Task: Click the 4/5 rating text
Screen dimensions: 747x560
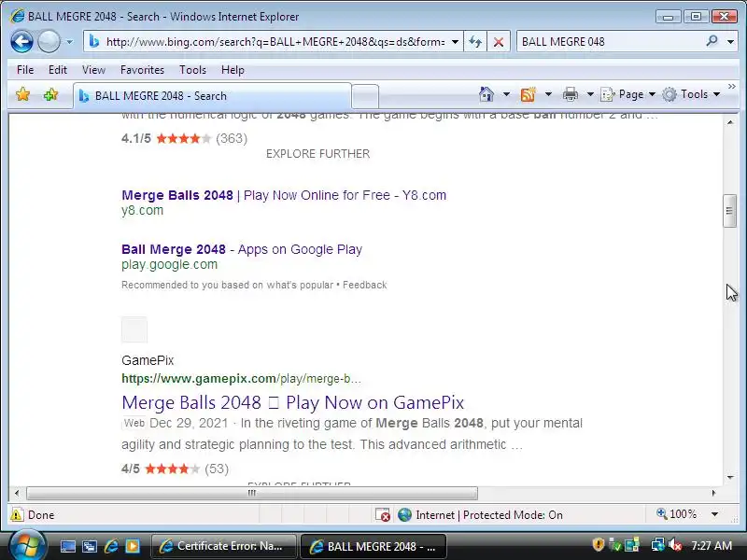Action: click(x=131, y=469)
